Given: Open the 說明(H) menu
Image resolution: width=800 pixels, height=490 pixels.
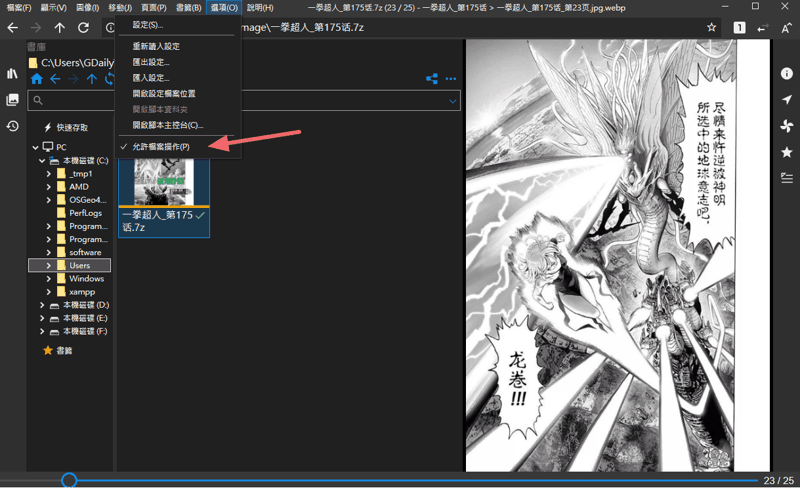Looking at the screenshot, I should click(x=260, y=8).
